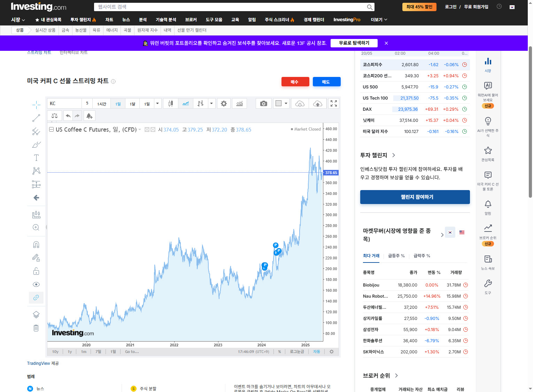This screenshot has height=392, width=533.
Task: Switch to the 급등주 % tab
Action: pos(396,256)
